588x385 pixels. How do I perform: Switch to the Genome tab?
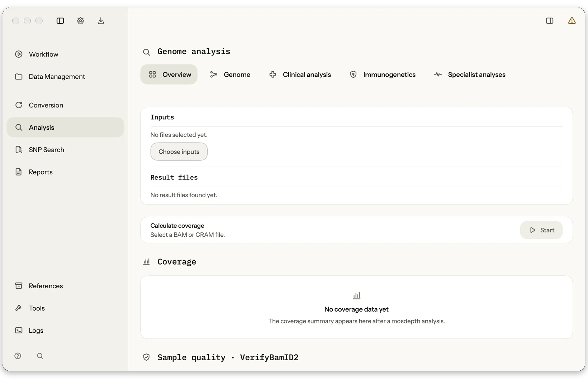coord(230,74)
